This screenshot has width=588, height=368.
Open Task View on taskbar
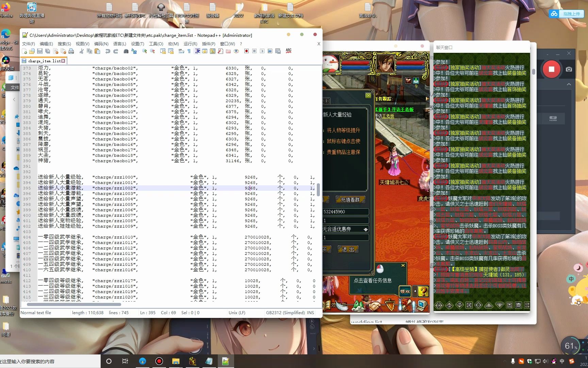[x=125, y=361]
